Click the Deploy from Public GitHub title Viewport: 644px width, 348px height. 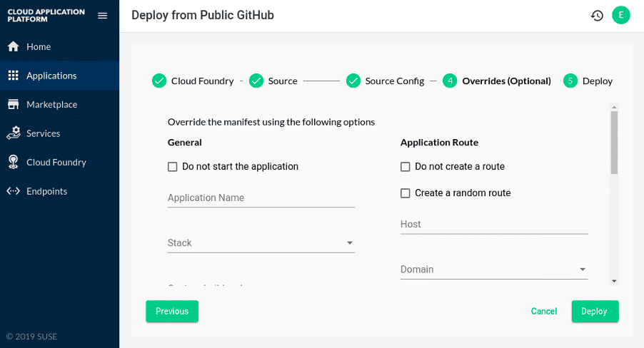tap(203, 15)
